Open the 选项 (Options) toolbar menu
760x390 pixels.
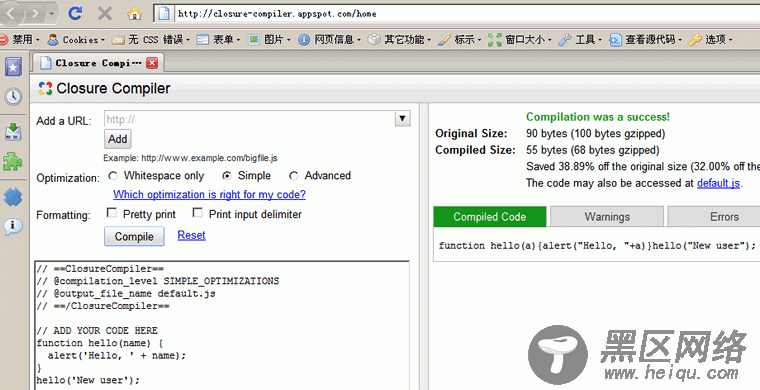click(711, 40)
